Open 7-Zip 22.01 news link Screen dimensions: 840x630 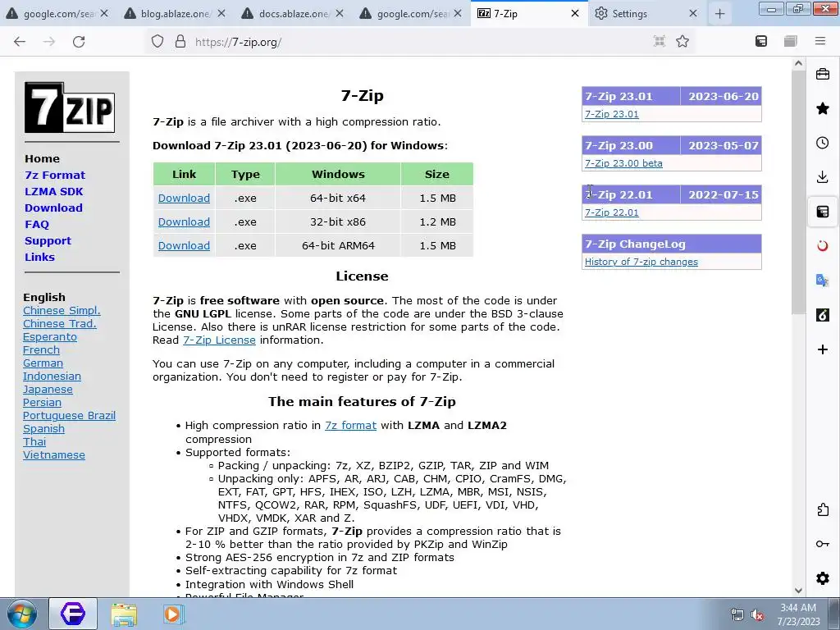pos(611,212)
